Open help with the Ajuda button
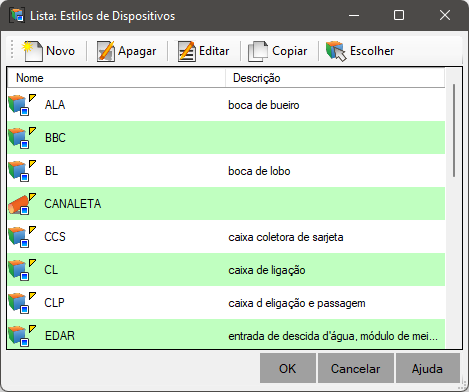 point(427,368)
